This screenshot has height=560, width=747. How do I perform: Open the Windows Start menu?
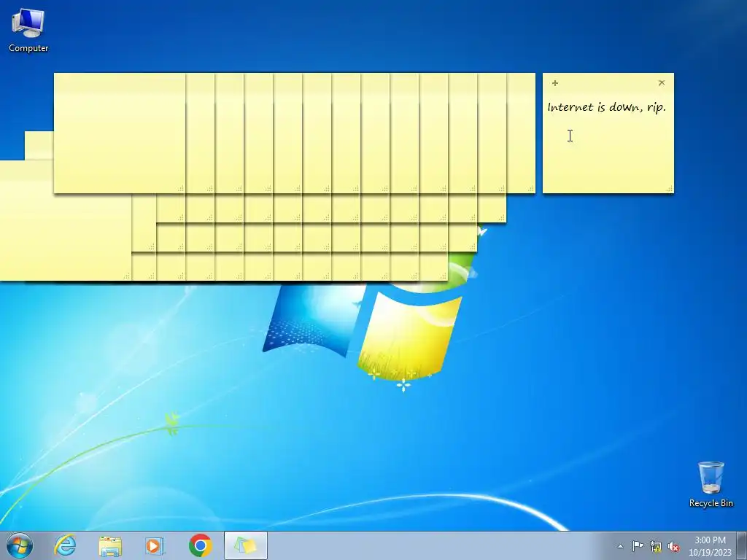click(20, 545)
